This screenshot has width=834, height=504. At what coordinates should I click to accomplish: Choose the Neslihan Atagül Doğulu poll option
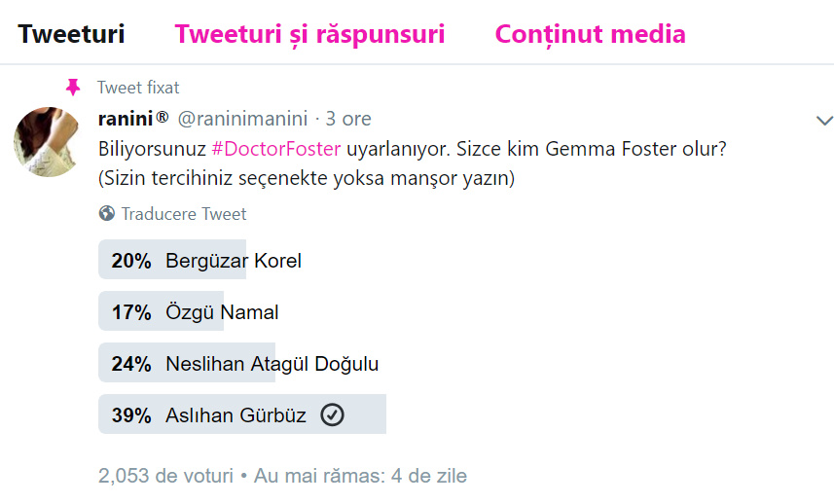[x=272, y=364]
